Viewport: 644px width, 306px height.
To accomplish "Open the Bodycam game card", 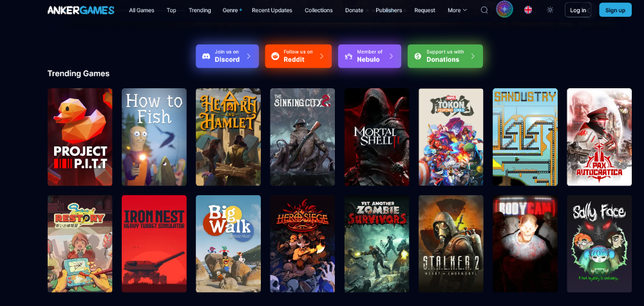I will click(526, 244).
